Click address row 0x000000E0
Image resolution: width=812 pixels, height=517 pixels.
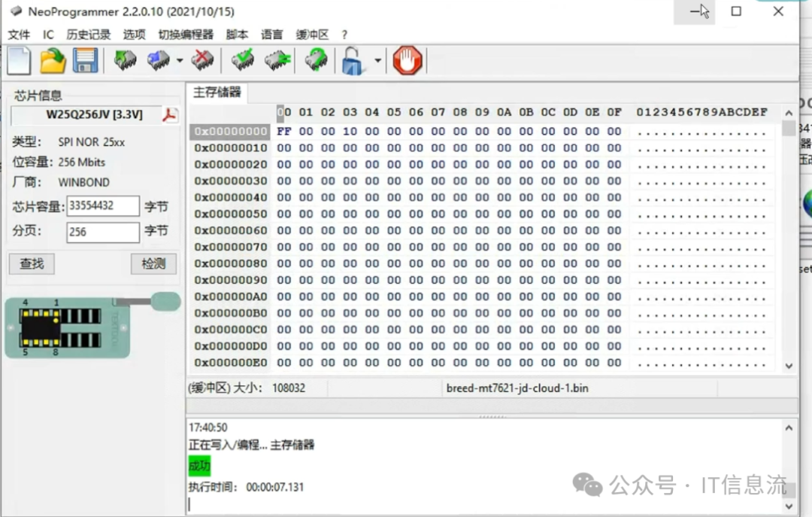pyautogui.click(x=231, y=363)
